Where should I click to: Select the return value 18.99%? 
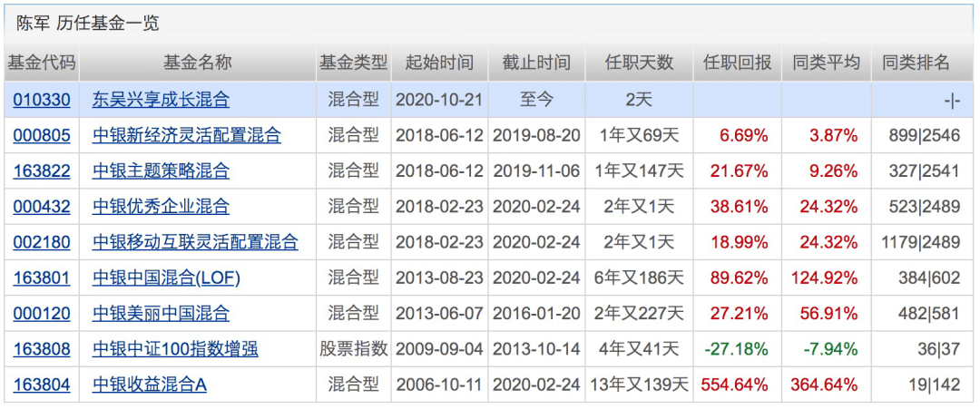[740, 241]
